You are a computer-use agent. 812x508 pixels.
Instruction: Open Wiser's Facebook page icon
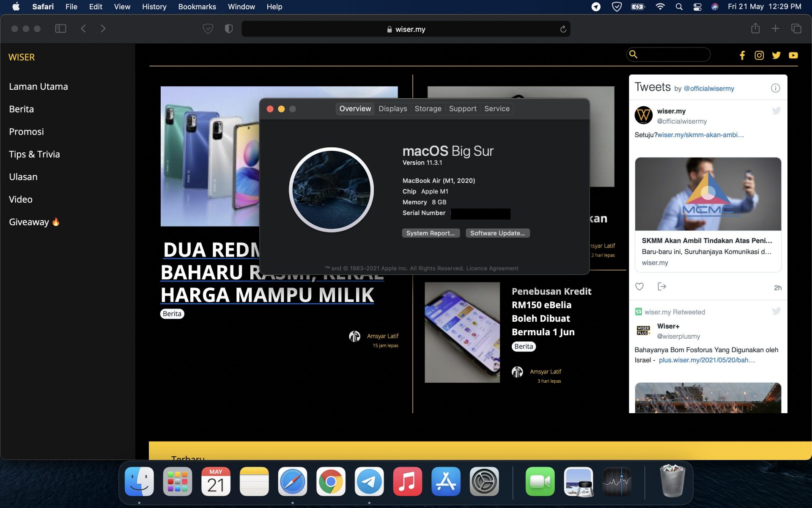point(742,55)
